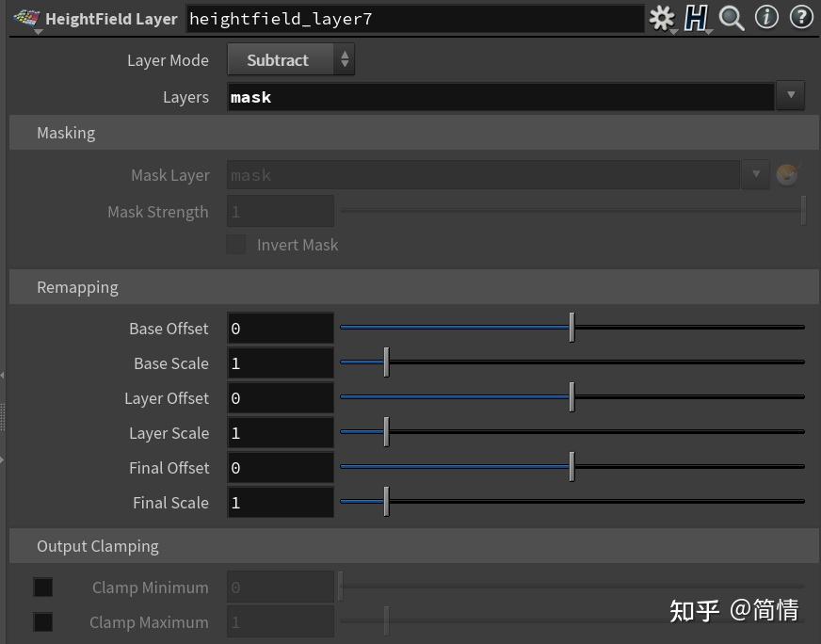Open the Layers field dropdown arrow
Image resolution: width=821 pixels, height=644 pixels.
pyautogui.click(x=790, y=95)
